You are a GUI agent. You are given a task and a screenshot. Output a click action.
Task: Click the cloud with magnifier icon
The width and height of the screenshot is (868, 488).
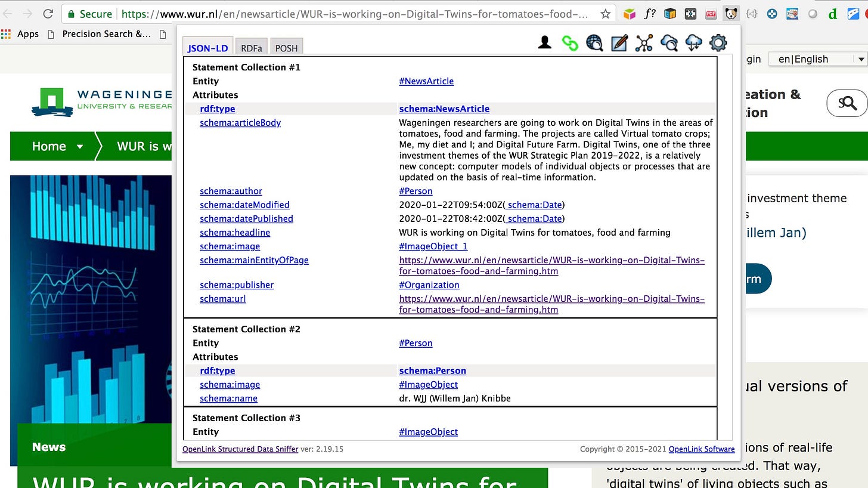pos(669,42)
